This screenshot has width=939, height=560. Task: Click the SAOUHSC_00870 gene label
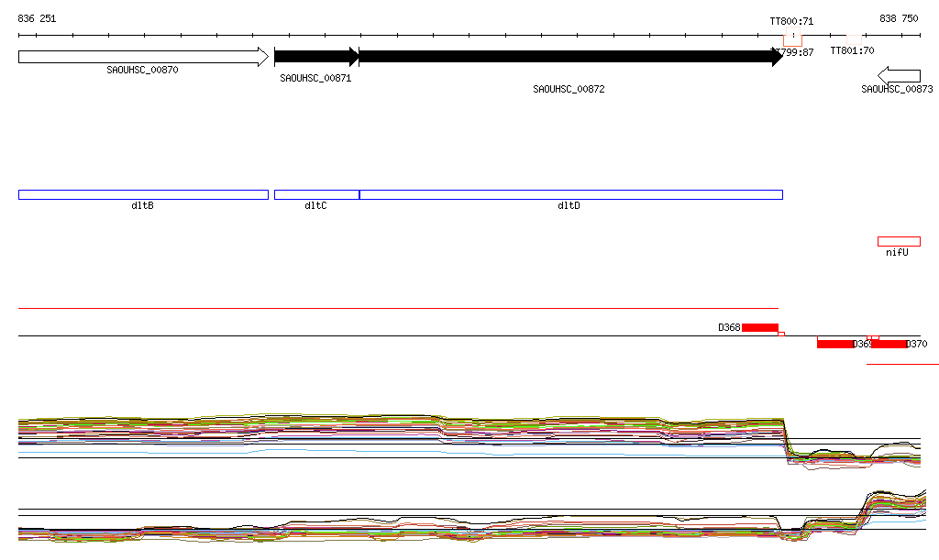click(142, 70)
